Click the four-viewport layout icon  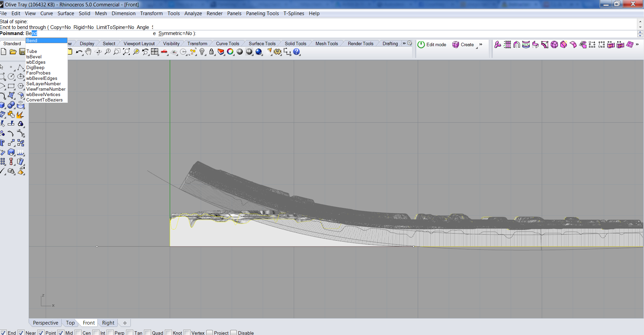pyautogui.click(x=155, y=52)
